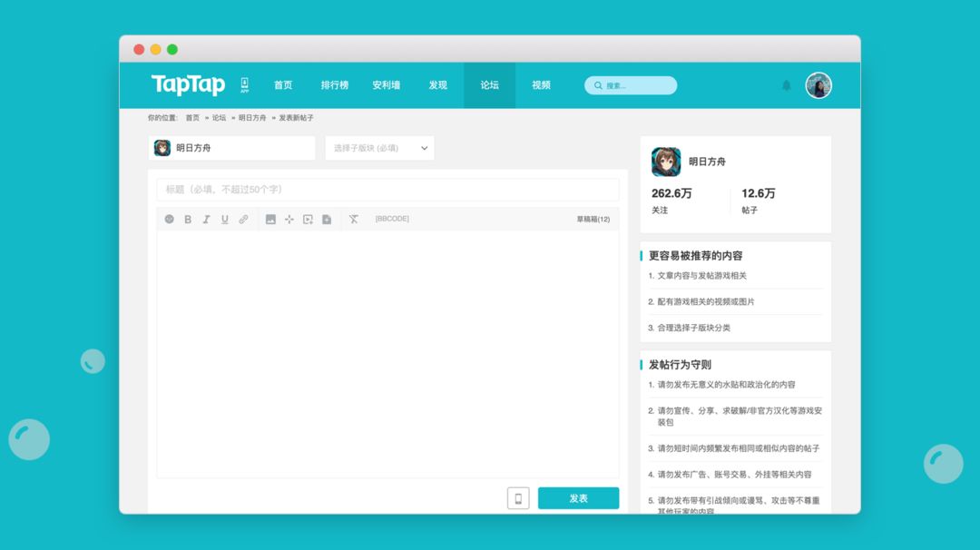Click the tip 配有游戏相关的视频或图片
Screen dimensions: 980x550
point(706,302)
